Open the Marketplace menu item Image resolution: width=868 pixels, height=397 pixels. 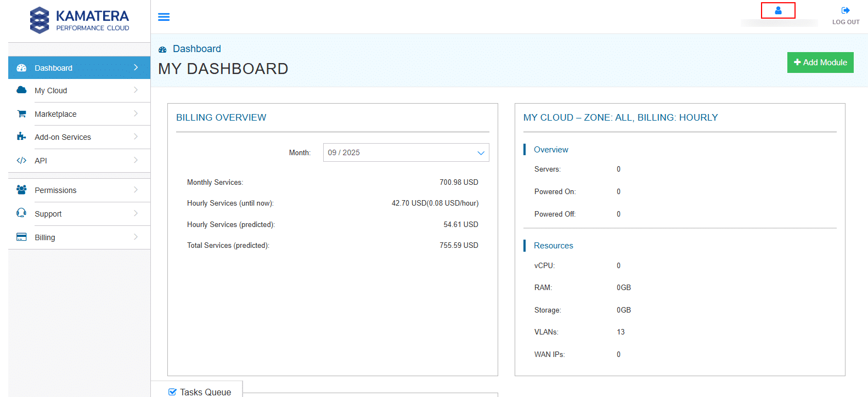click(55, 114)
